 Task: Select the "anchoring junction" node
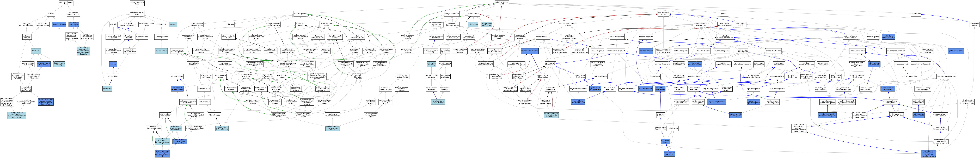point(161,37)
